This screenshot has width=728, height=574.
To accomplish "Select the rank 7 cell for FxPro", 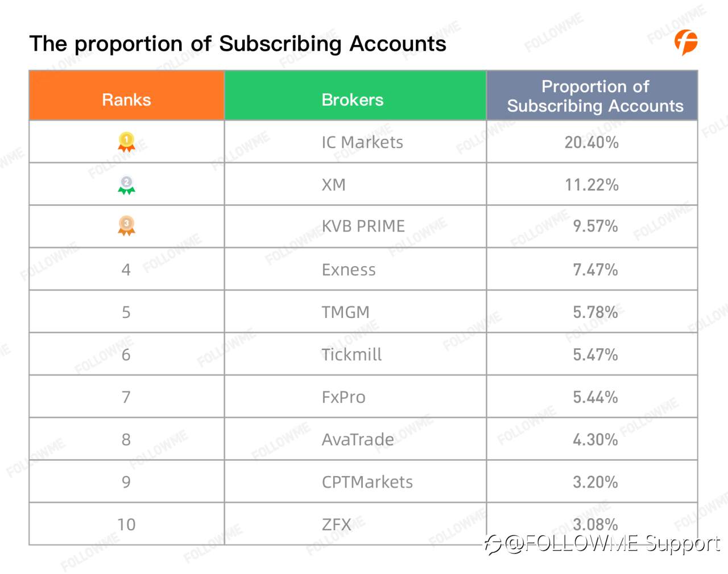I will coord(126,397).
